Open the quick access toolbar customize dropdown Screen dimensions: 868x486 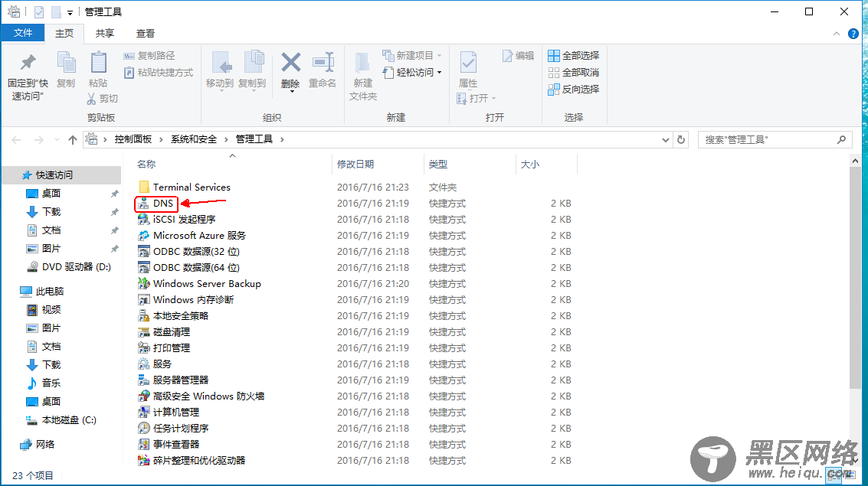point(70,12)
